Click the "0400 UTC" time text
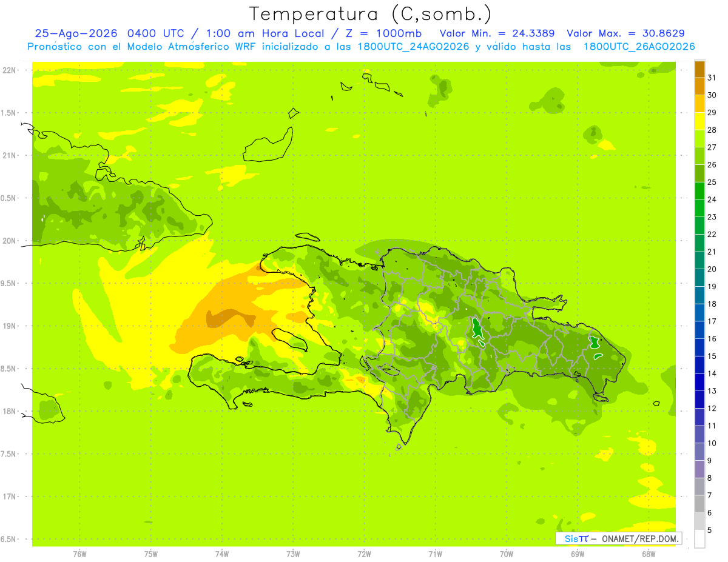 pos(157,33)
